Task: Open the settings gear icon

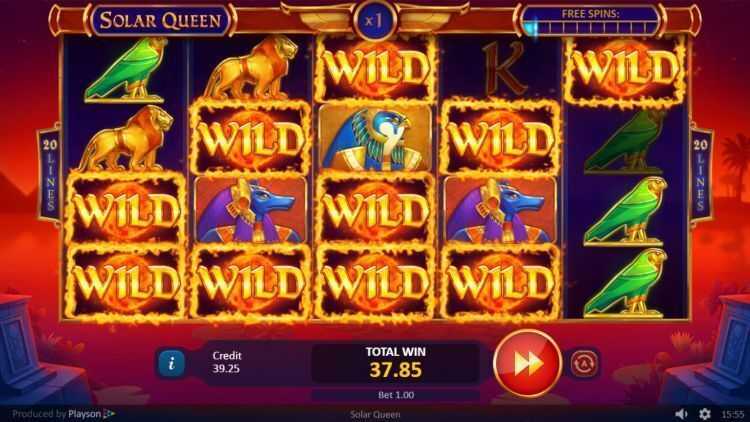Action: (x=705, y=414)
